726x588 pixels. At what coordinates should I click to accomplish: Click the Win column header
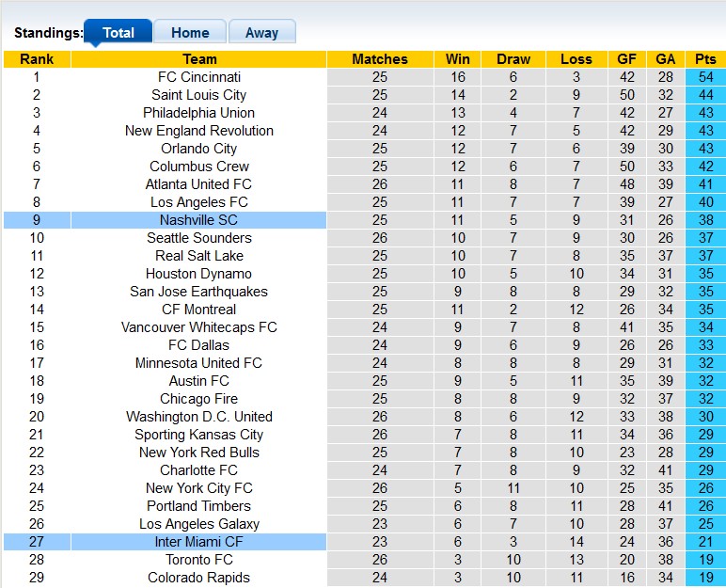click(x=458, y=59)
